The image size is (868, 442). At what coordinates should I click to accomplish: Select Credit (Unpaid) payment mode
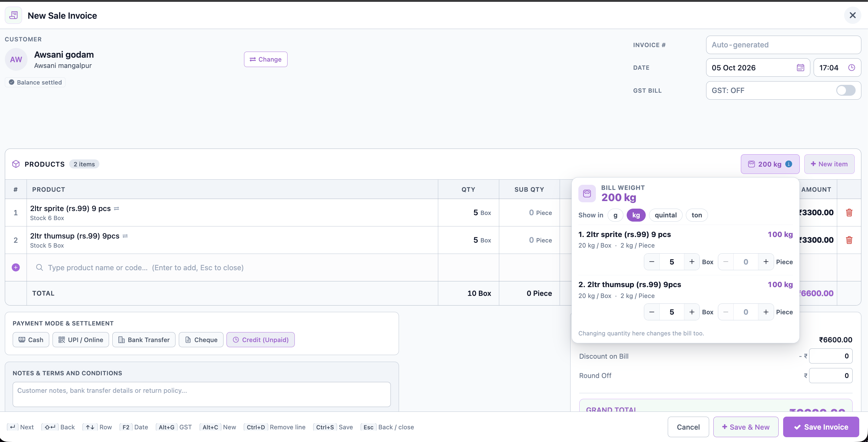click(x=260, y=340)
